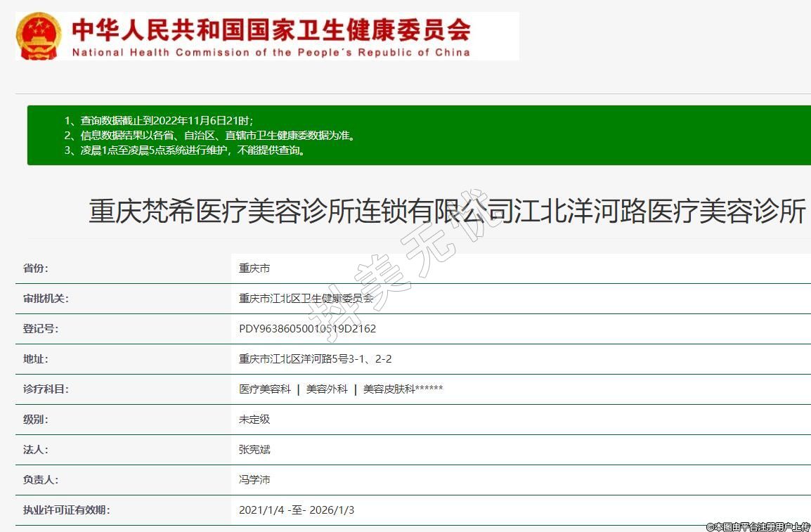This screenshot has height=532, width=811.
Task: Click the level value 未定级
Action: click(x=254, y=420)
